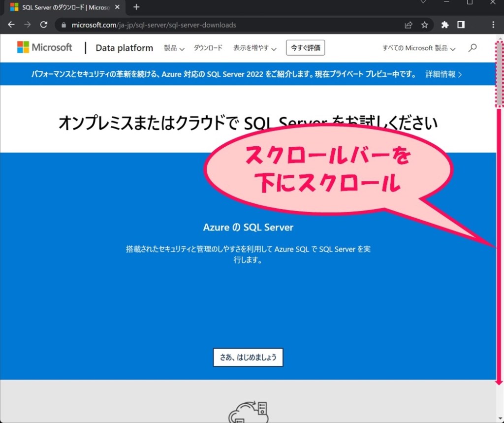504x423 pixels.
Task: Click the オンプレミスまたはクラウドで headline
Action: [x=248, y=123]
